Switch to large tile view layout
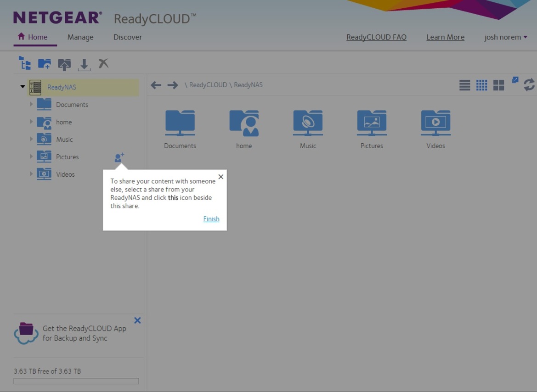This screenshot has width=537, height=392. point(499,85)
